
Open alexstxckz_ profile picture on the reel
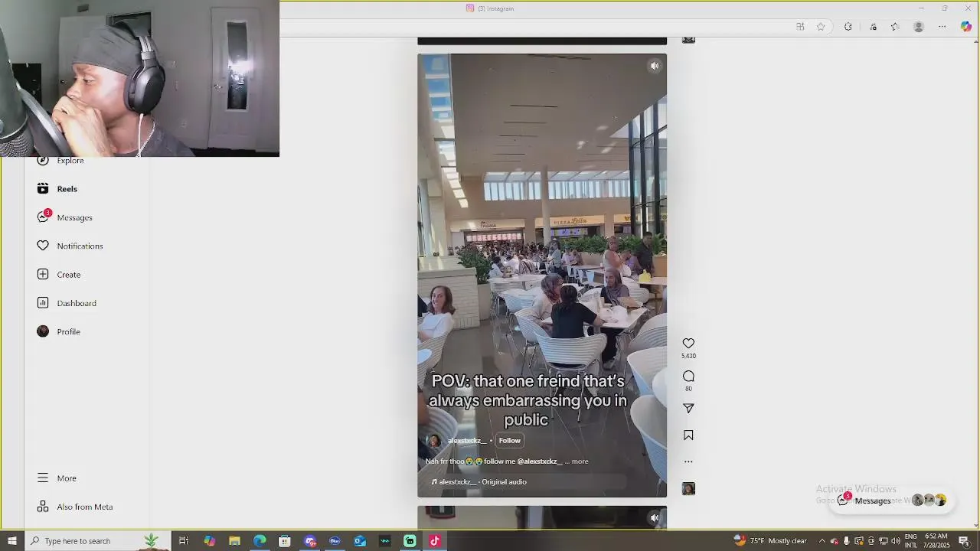tap(433, 441)
